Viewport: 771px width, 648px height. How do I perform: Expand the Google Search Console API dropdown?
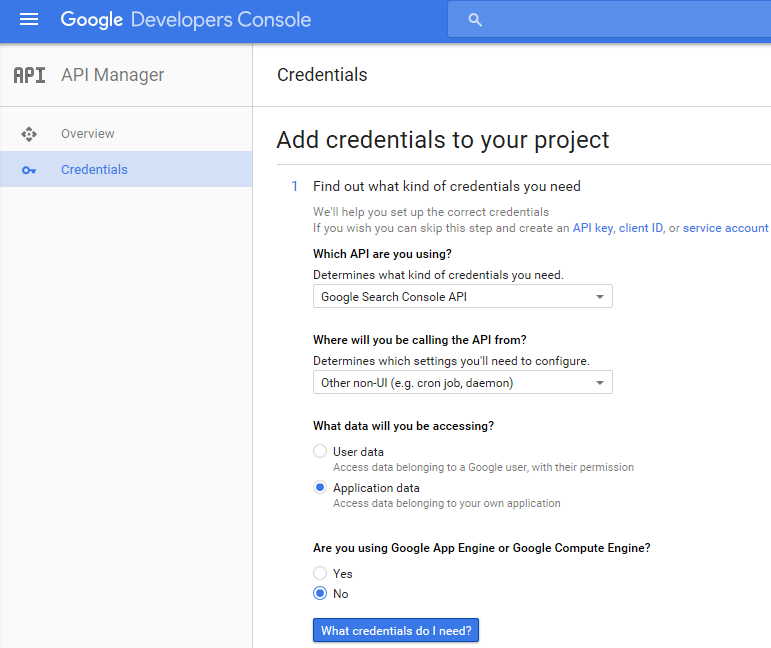(463, 296)
